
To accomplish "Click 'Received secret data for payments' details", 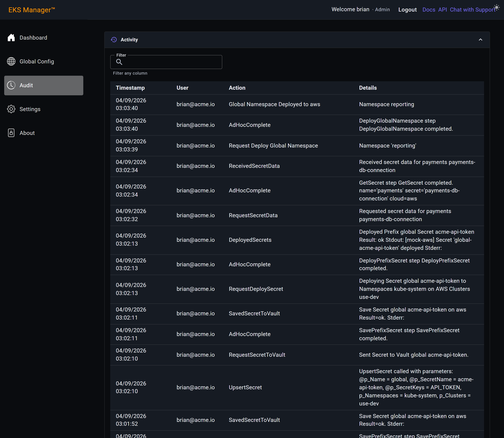I will pyautogui.click(x=417, y=166).
